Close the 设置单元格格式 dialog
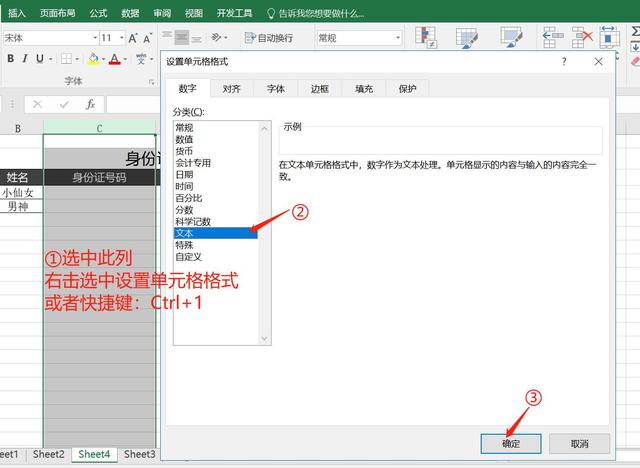The height and width of the screenshot is (468, 640). point(598,62)
